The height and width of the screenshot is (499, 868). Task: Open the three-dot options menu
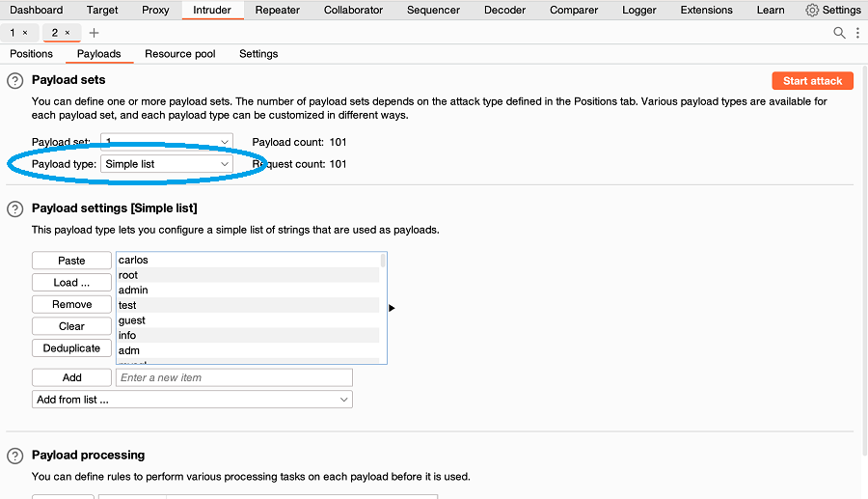(857, 33)
